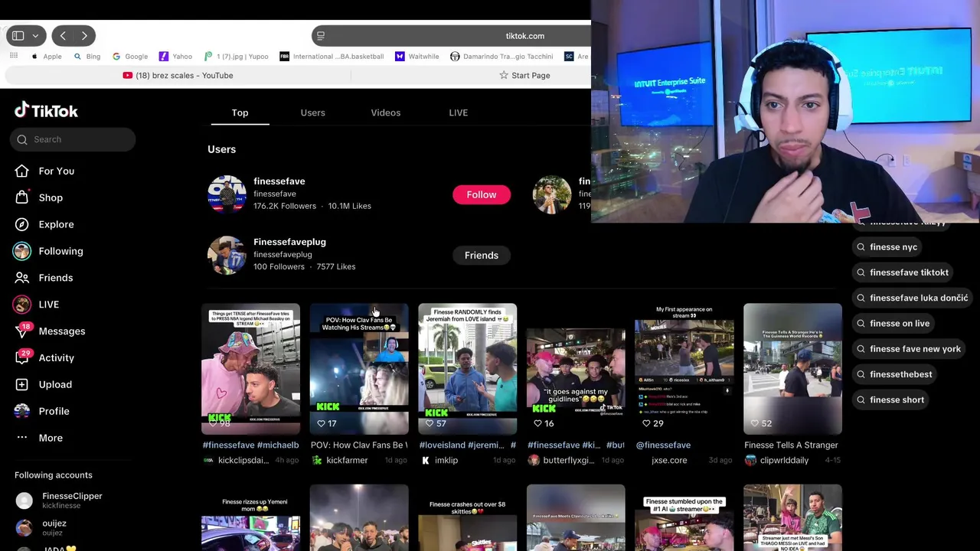Screen dimensions: 980x551
Task: Go forward with Safari forward arrow
Action: 84,36
